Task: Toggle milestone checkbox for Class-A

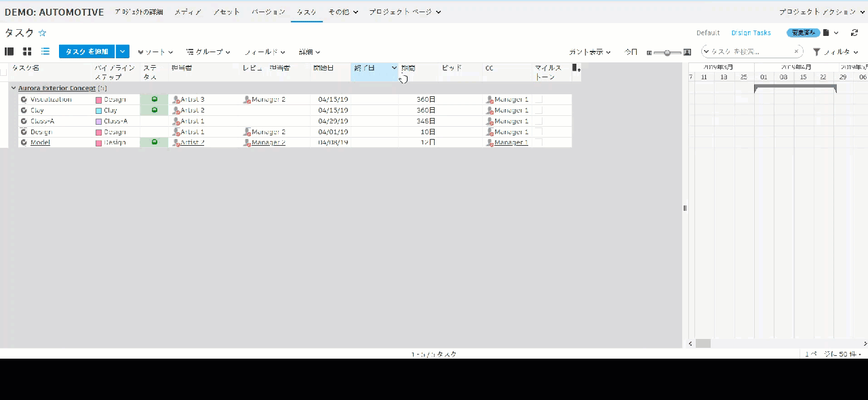Action: click(x=538, y=121)
